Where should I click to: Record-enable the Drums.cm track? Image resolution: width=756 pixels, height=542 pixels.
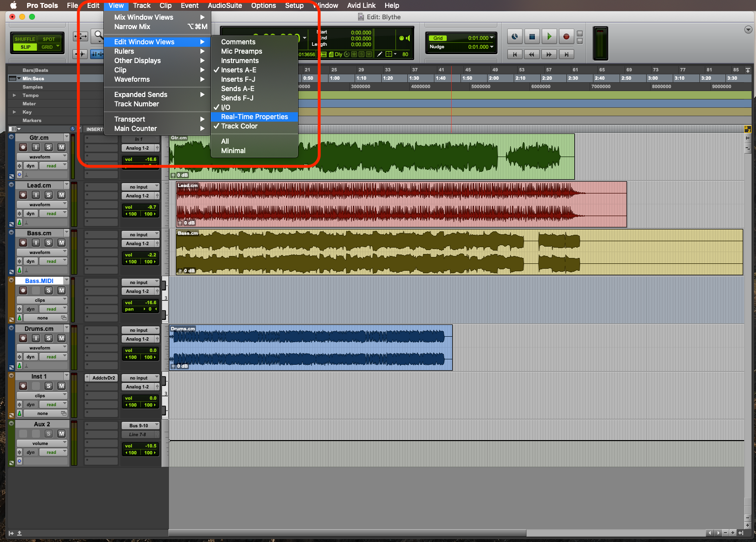tap(23, 338)
